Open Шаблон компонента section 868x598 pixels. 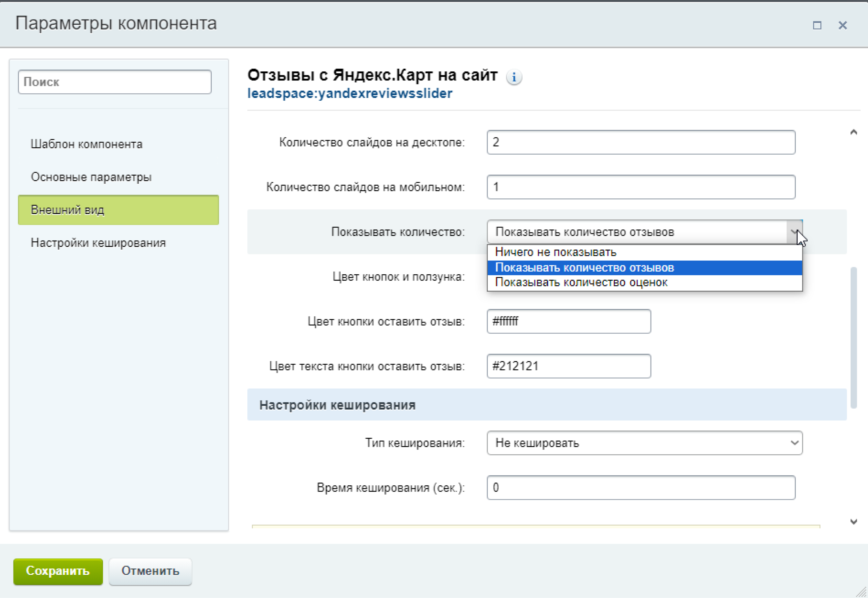pos(87,144)
